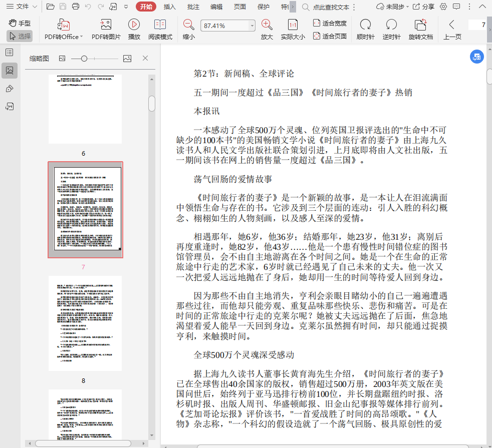
Task: Select page 6 thumbnail
Action: (85, 109)
